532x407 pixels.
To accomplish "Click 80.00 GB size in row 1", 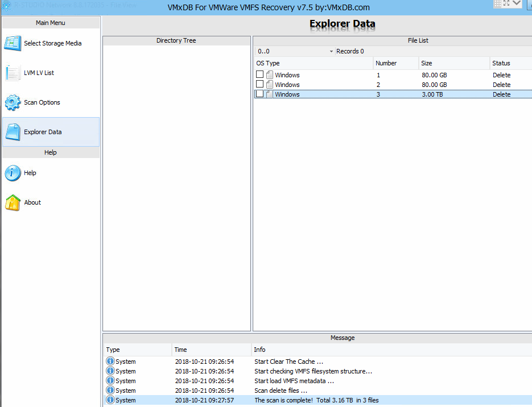I will [x=434, y=75].
